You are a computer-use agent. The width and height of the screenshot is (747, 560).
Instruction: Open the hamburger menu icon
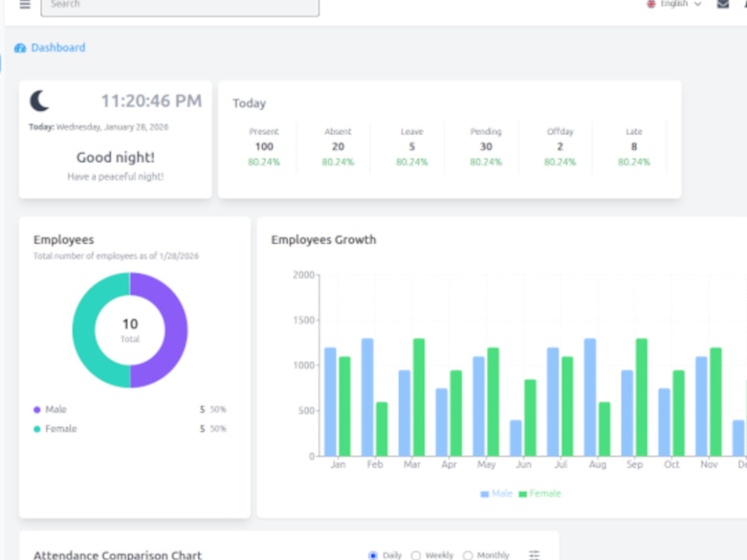[25, 4]
